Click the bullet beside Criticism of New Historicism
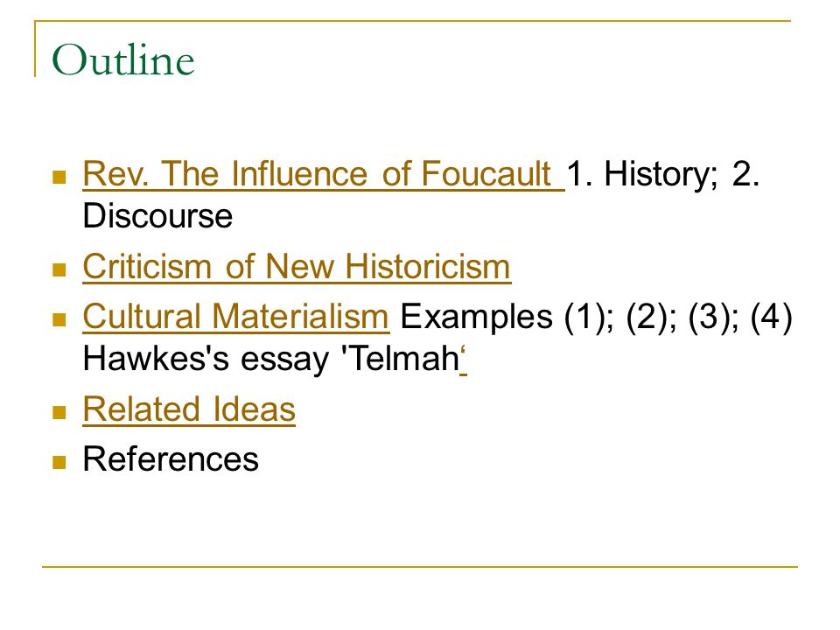The image size is (840, 630). [59, 269]
